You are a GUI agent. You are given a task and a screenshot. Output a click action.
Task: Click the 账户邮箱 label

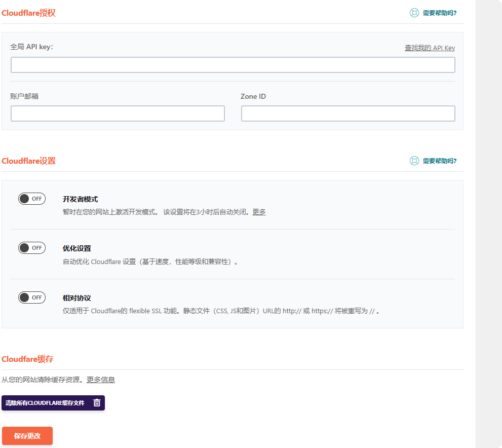click(x=24, y=96)
